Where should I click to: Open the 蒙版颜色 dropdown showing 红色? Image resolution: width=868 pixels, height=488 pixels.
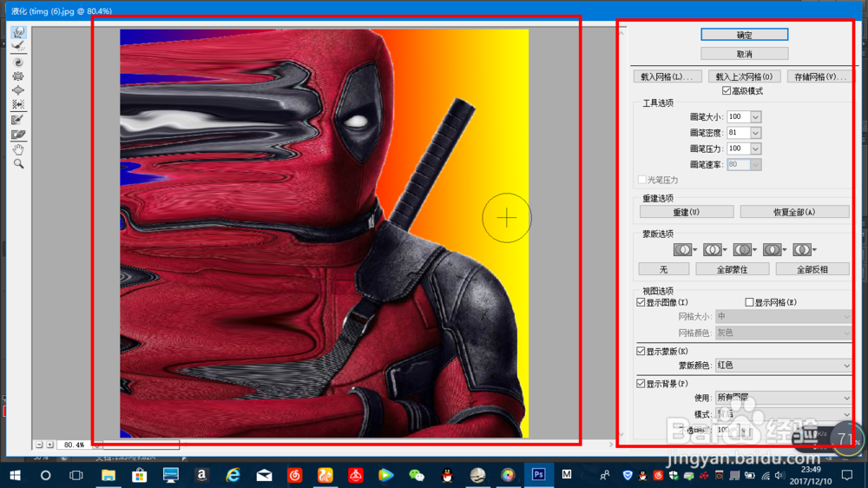coord(783,365)
